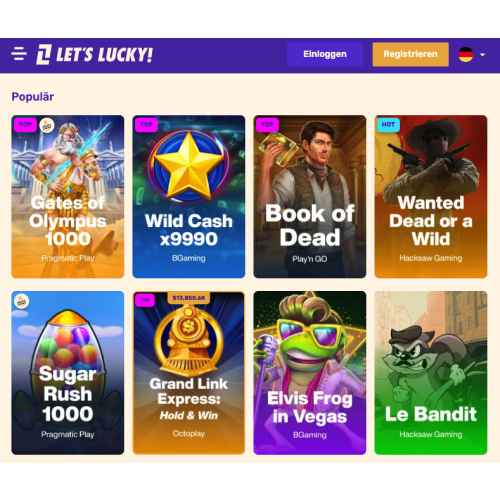Screen dimensions: 500x500
Task: Click the round badge icon on Gates of Olympus
Action: point(47,125)
